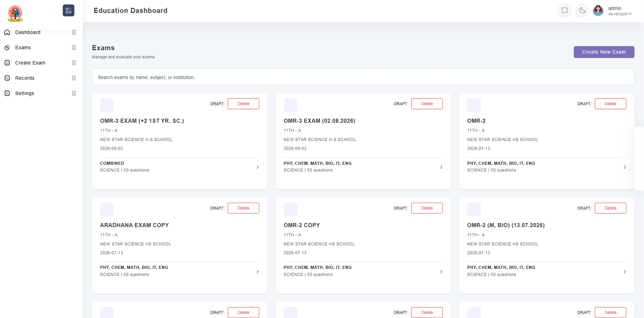Expand OMR-3 EXAM (02.08.2026) chevron

click(441, 167)
